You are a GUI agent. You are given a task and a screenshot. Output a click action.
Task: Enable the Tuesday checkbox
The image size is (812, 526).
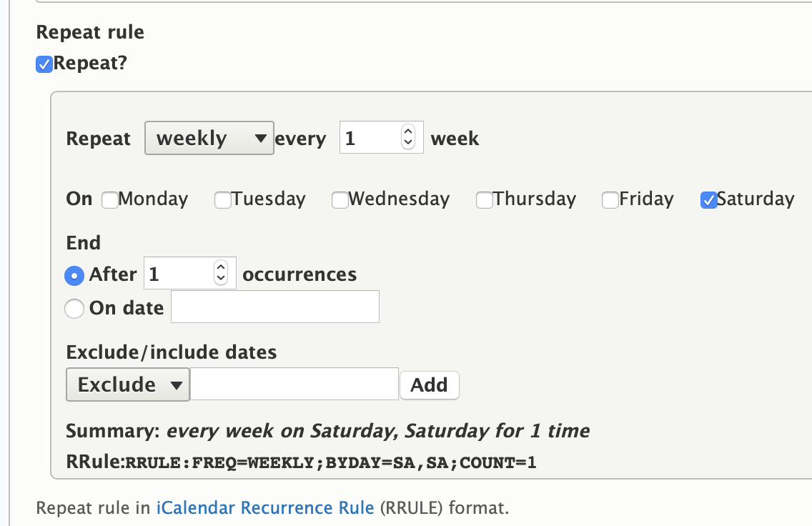(223, 200)
